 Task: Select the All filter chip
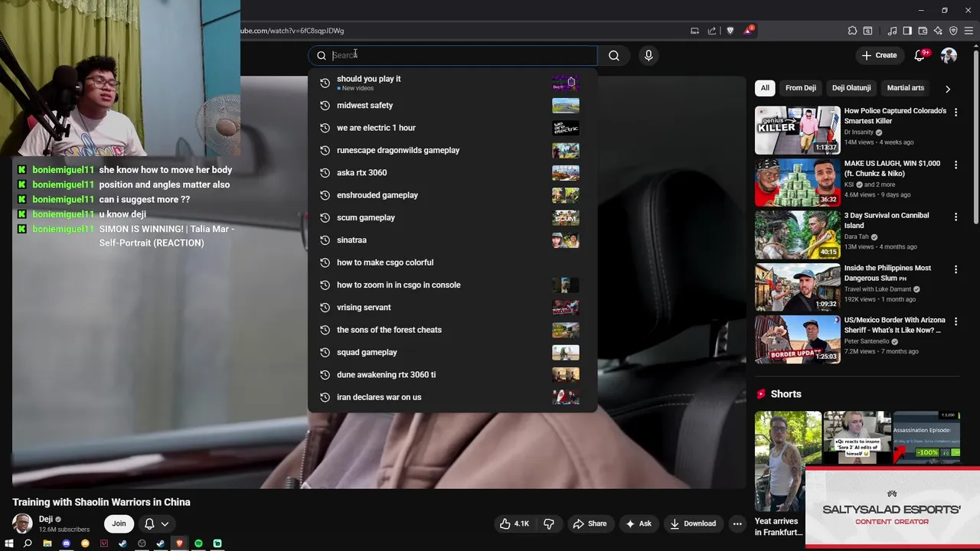[x=765, y=88]
